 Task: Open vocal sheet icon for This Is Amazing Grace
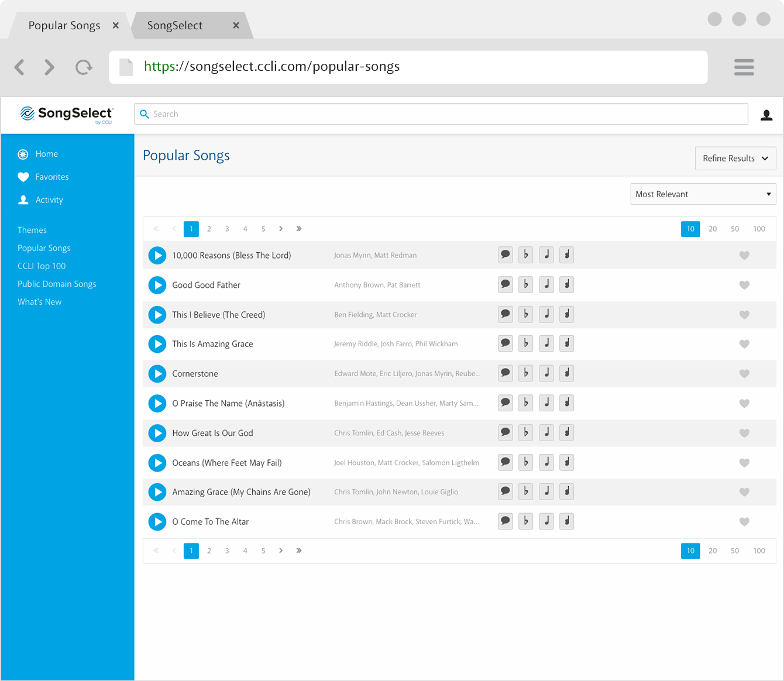pyautogui.click(x=566, y=343)
